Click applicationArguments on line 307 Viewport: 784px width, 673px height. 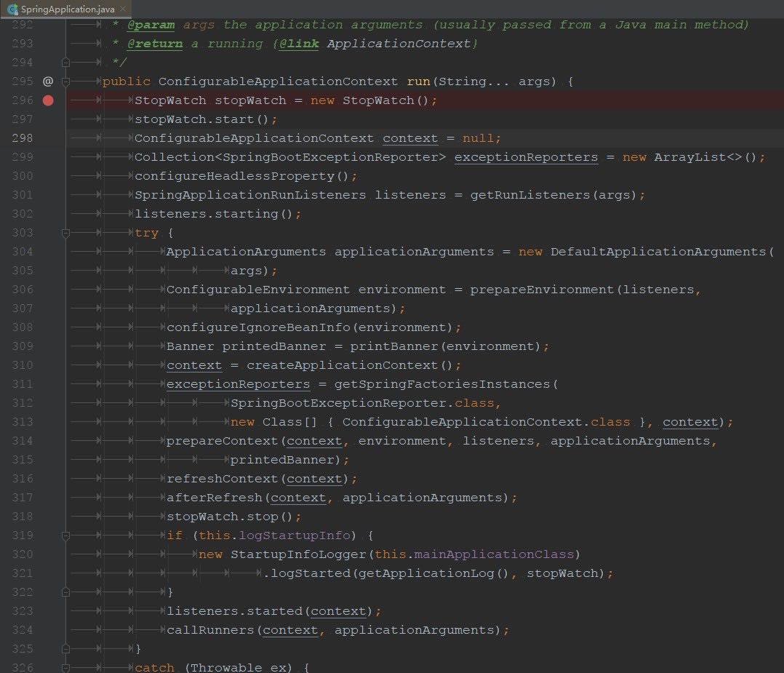click(310, 308)
